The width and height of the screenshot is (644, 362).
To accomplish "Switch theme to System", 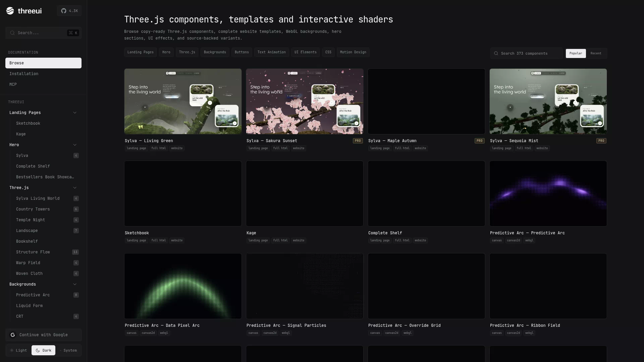I will (68, 350).
